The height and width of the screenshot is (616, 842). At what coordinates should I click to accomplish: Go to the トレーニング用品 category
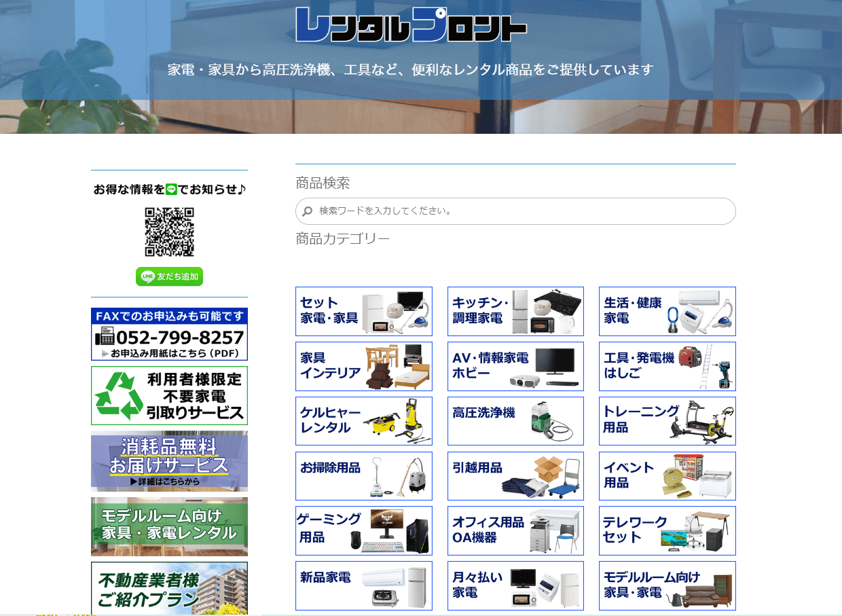667,421
